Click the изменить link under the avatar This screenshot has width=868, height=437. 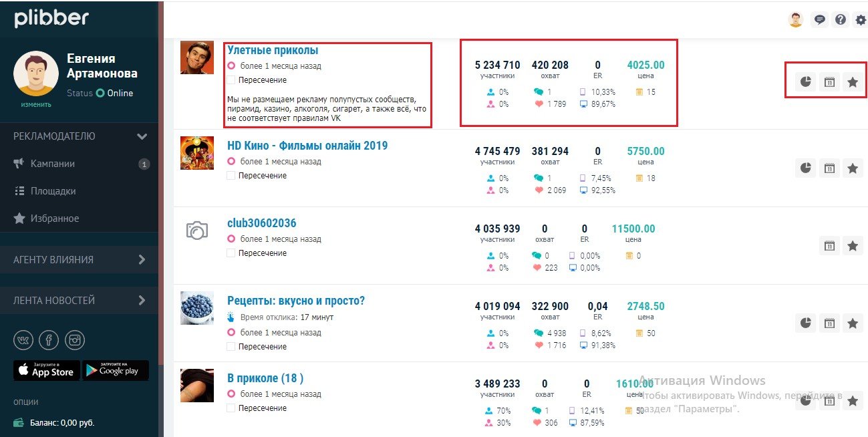(x=35, y=104)
